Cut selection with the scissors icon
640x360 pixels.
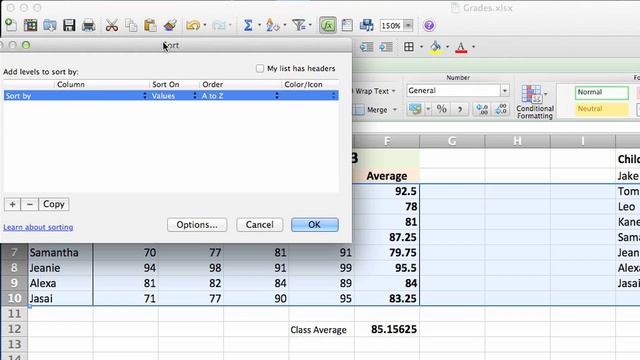[x=111, y=25]
